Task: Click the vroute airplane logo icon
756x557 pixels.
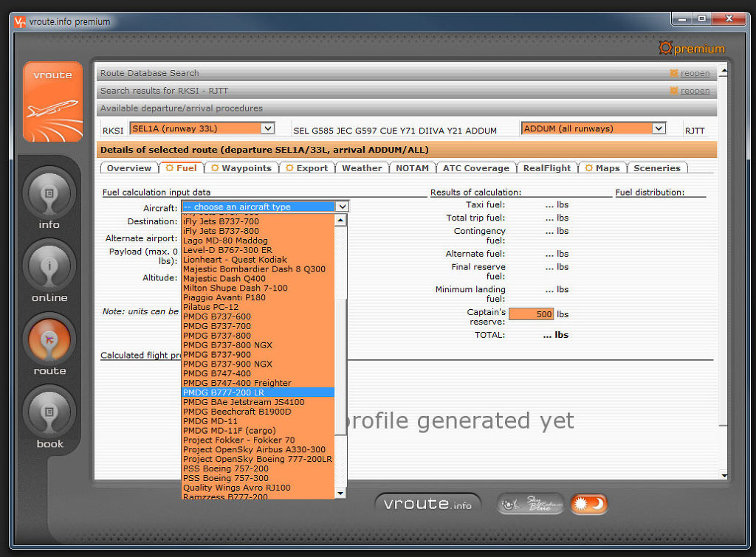Action: point(52,102)
